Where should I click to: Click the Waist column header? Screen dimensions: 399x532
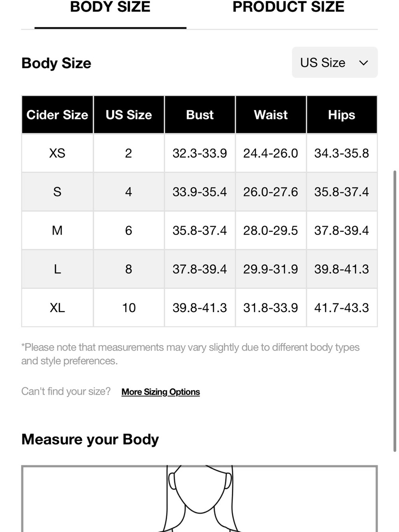coord(271,115)
